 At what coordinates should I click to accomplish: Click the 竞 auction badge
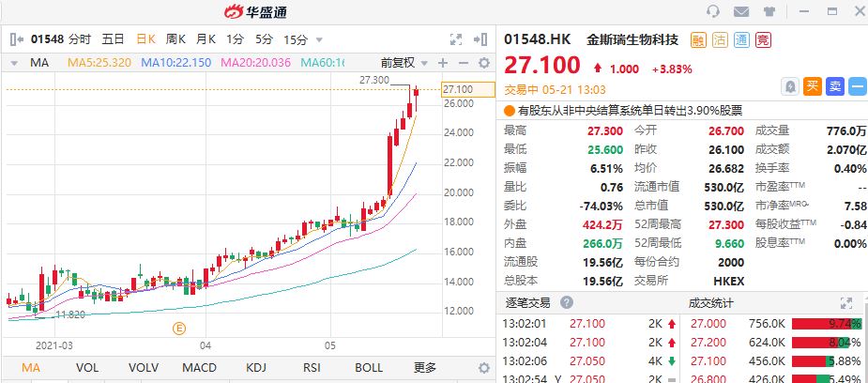764,39
